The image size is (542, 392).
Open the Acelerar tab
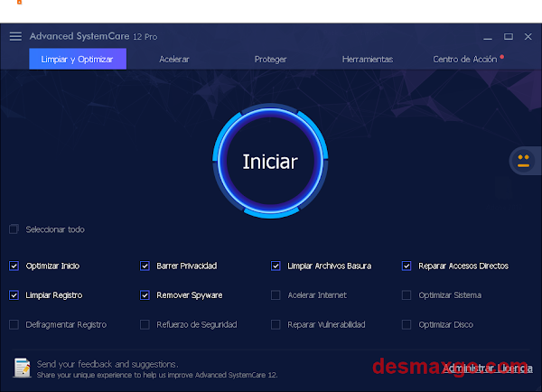tap(174, 60)
